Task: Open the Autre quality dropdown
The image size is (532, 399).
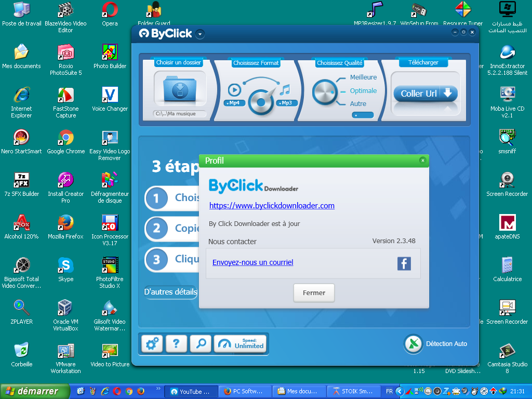Action: (363, 115)
